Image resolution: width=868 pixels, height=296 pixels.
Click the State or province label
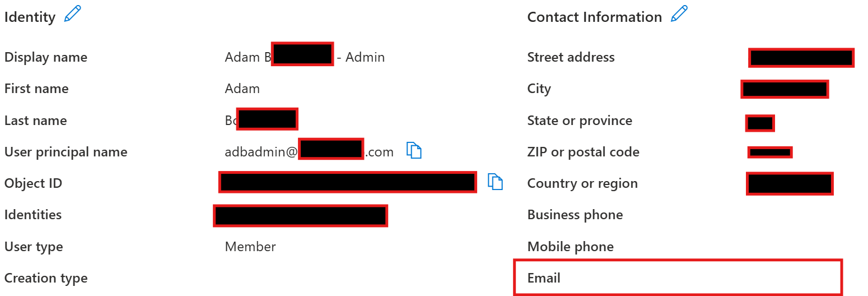[580, 121]
